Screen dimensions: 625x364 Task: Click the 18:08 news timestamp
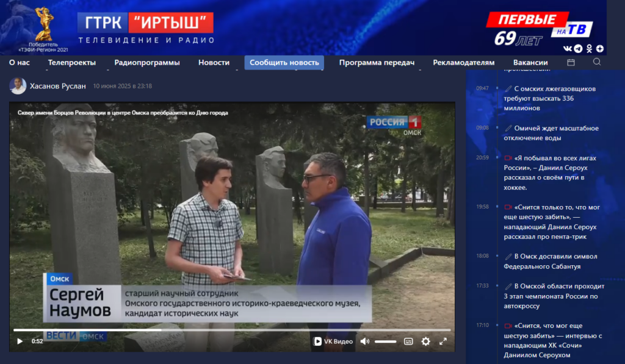click(x=482, y=256)
